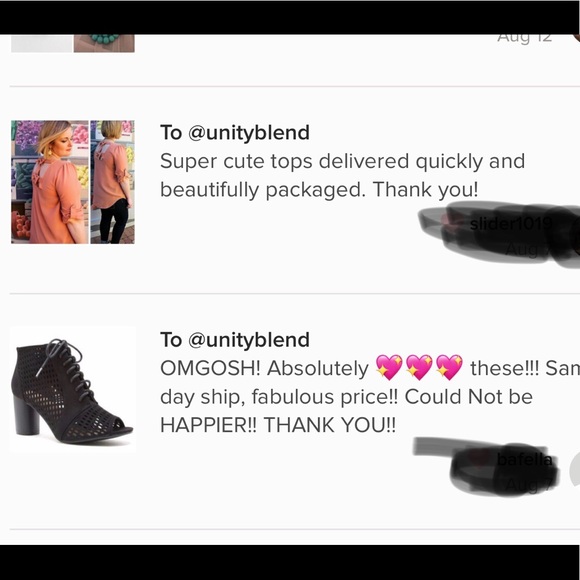Screen dimensions: 580x580
Task: Open the bafella reviewer profile
Action: point(525,460)
